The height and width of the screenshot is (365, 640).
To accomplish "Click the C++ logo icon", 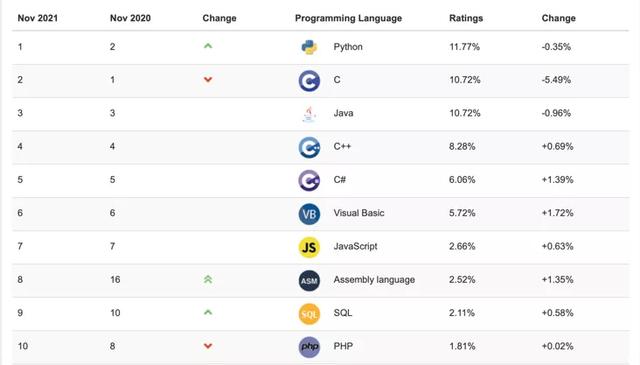I will pos(309,147).
